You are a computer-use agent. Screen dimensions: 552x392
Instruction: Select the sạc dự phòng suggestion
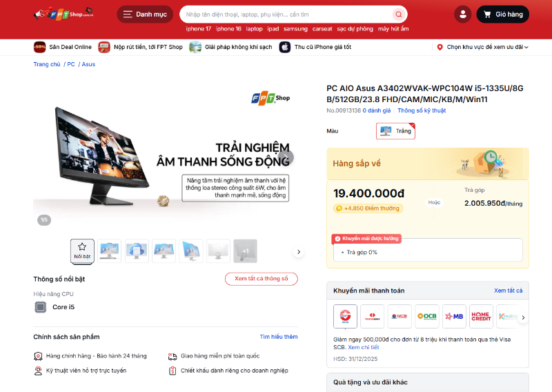(355, 29)
